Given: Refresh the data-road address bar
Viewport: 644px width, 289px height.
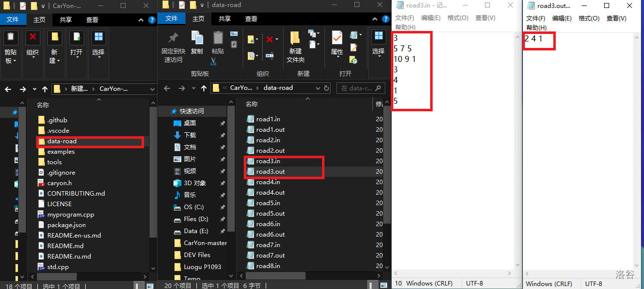Looking at the screenshot, I should tap(326, 88).
